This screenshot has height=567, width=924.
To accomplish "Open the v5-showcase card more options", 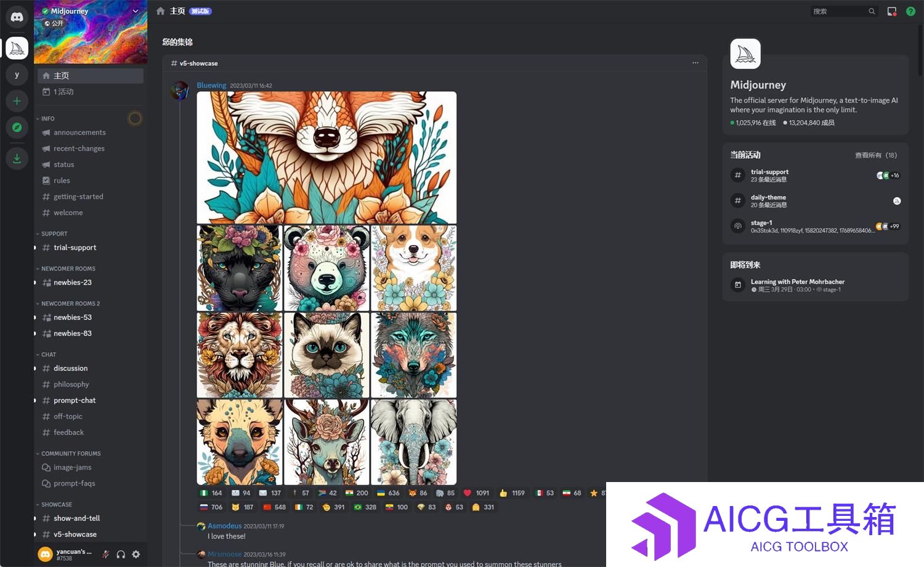I will point(695,63).
